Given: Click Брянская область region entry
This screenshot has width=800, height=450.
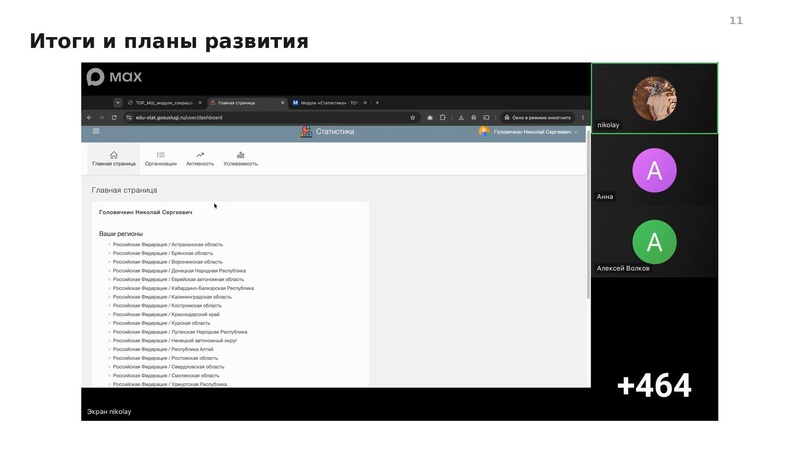Looking at the screenshot, I should pyautogui.click(x=163, y=253).
